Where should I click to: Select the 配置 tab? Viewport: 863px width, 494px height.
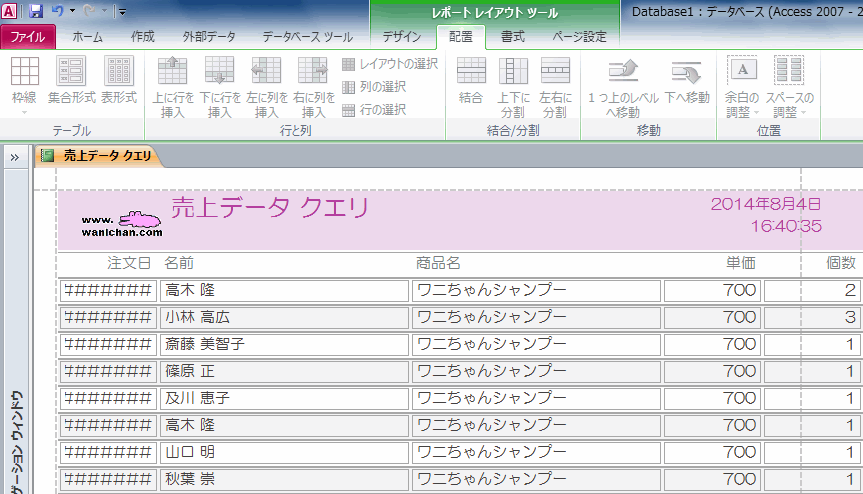(x=461, y=37)
